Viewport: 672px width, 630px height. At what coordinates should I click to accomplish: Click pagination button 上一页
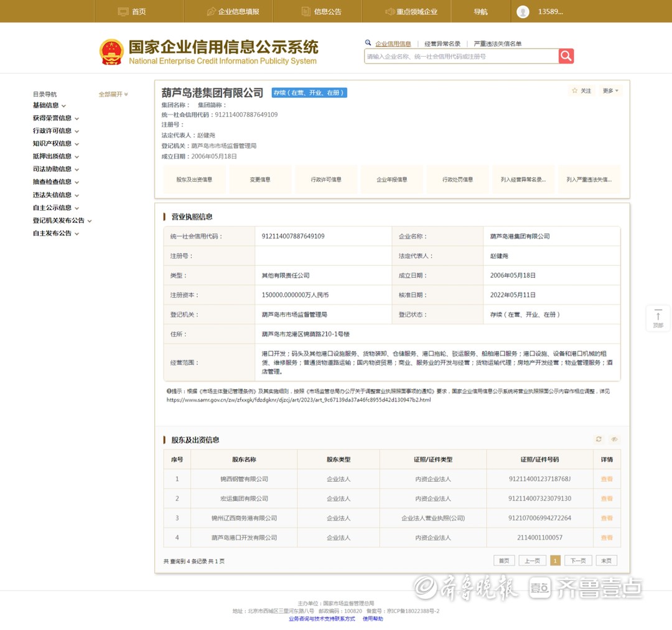pyautogui.click(x=532, y=560)
